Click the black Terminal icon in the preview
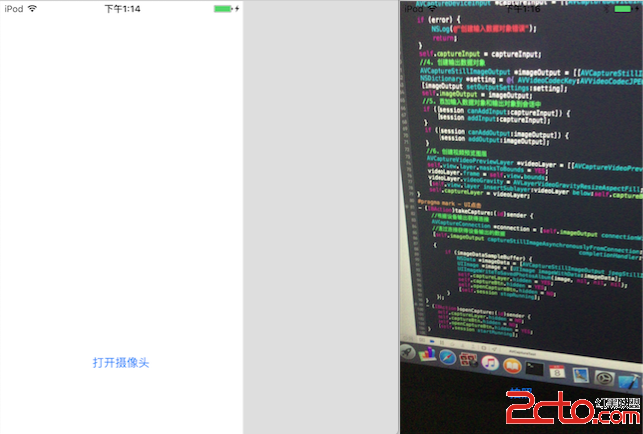Image resolution: width=643 pixels, height=434 pixels. tap(534, 369)
